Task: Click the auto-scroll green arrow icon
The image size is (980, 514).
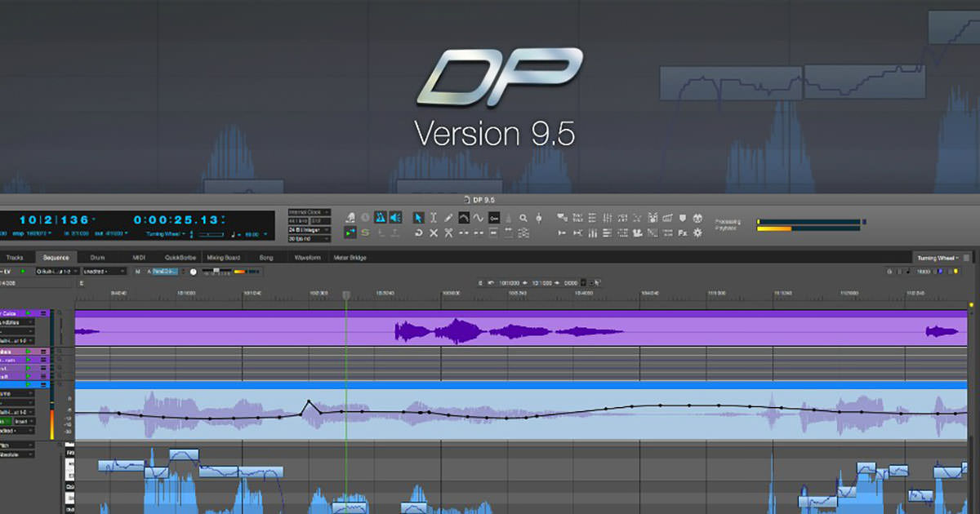Action: point(350,233)
